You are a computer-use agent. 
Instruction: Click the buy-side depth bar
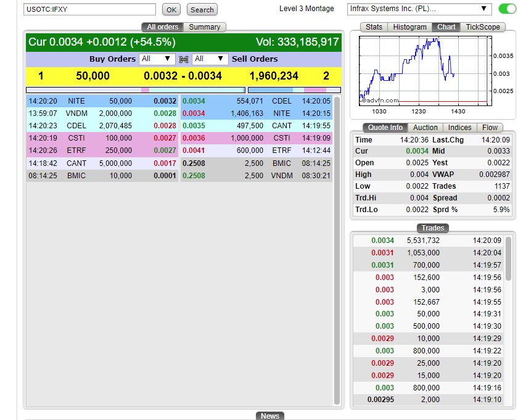click(136, 90)
